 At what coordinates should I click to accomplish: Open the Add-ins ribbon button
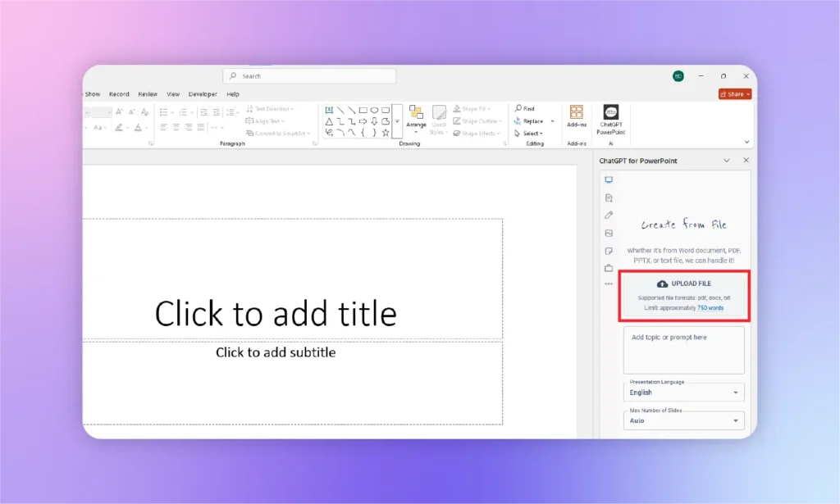pyautogui.click(x=577, y=116)
